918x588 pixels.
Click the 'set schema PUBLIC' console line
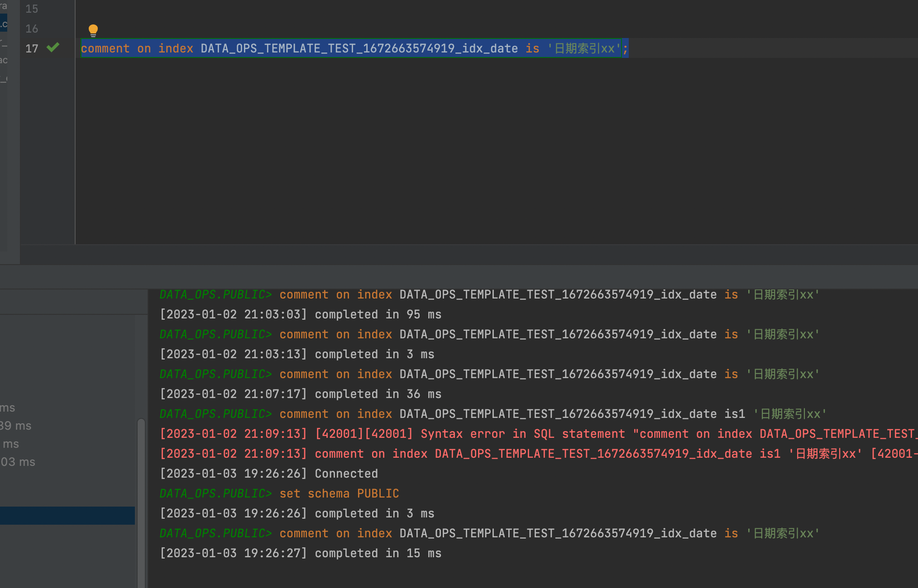click(279, 493)
